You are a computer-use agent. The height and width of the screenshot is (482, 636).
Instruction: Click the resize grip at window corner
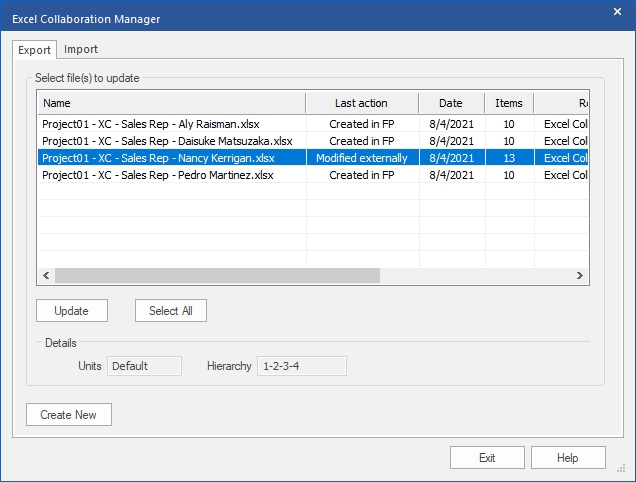pyautogui.click(x=621, y=469)
